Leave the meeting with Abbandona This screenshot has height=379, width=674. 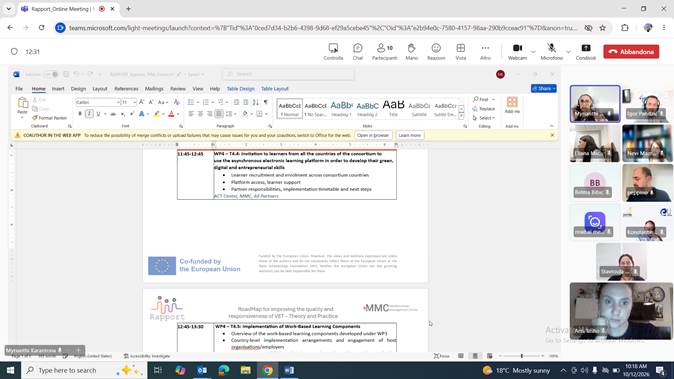pyautogui.click(x=631, y=52)
